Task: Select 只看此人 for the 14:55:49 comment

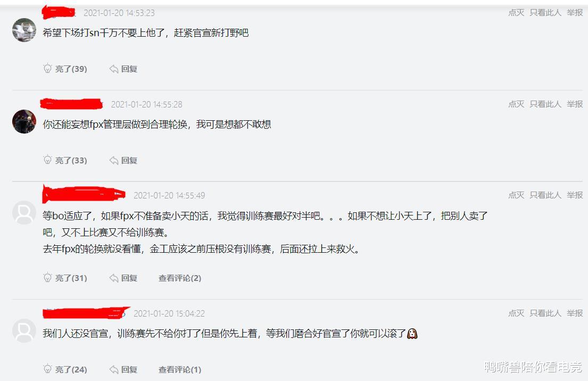Action: tap(545, 195)
